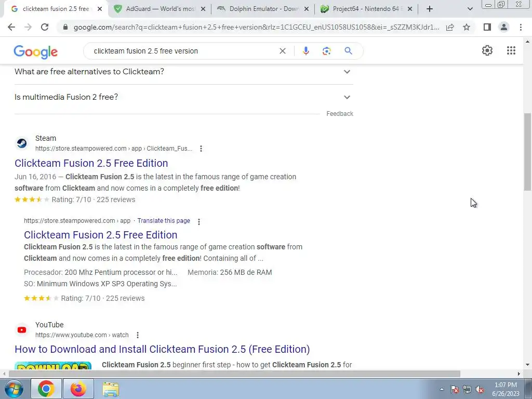Image resolution: width=532 pixels, height=399 pixels.
Task: Launch Firefox from the taskbar
Action: [78, 389]
